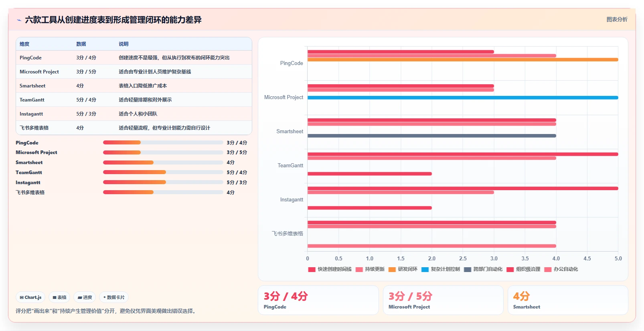Click the 适合轻量排期和对外展示 description cell
The height and width of the screenshot is (331, 644).
tap(145, 100)
